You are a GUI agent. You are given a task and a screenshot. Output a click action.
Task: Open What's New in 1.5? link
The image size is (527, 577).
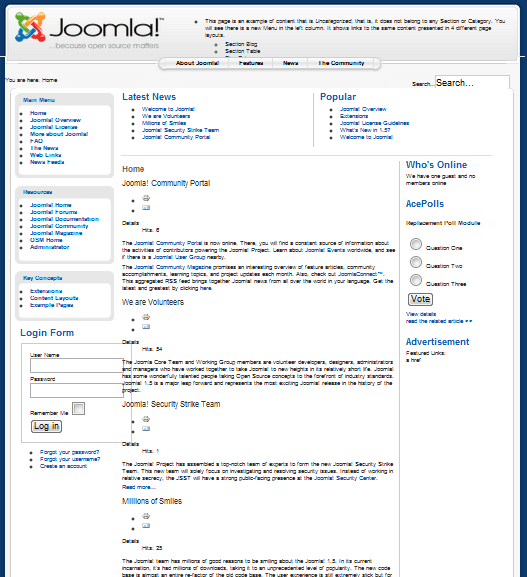pos(365,130)
